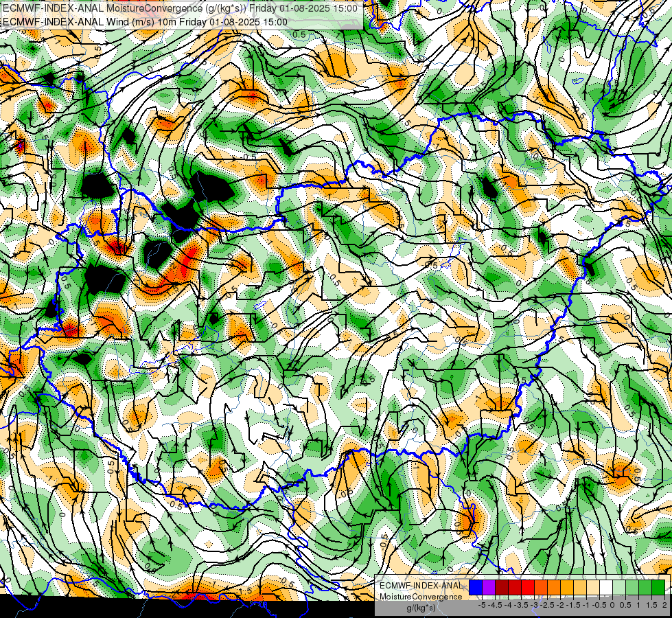Screen dimensions: 672x618
Task: Click the g/(kg*s) unit label in legend
Action: point(421,608)
